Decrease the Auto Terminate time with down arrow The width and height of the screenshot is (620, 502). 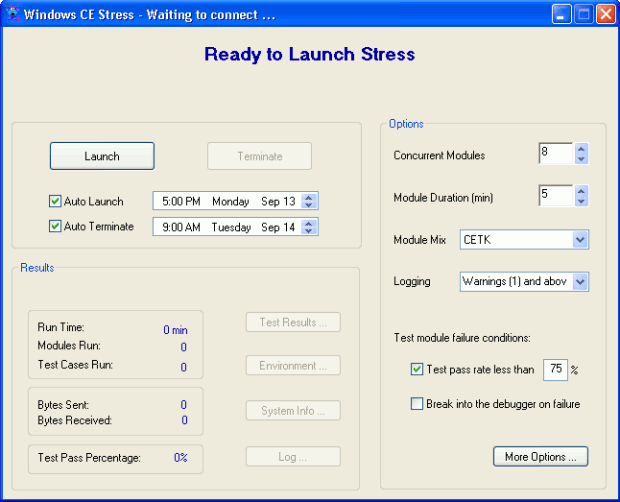(309, 230)
